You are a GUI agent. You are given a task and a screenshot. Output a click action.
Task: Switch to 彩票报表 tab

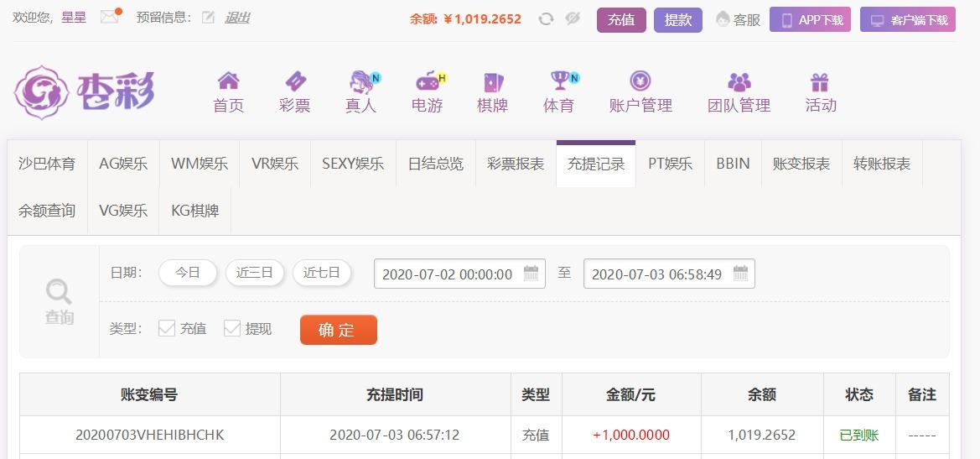[x=516, y=164]
